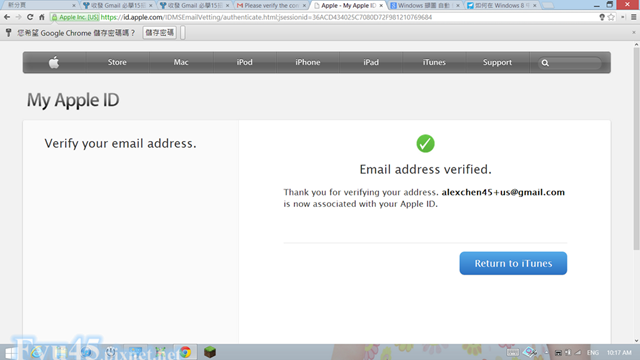Reload the page
Screen dimensions: 640x360
tap(30, 17)
